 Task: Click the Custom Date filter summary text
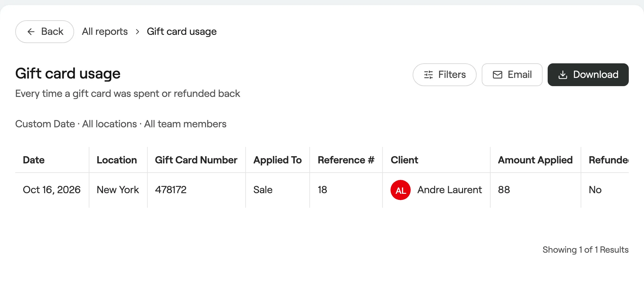(x=45, y=124)
